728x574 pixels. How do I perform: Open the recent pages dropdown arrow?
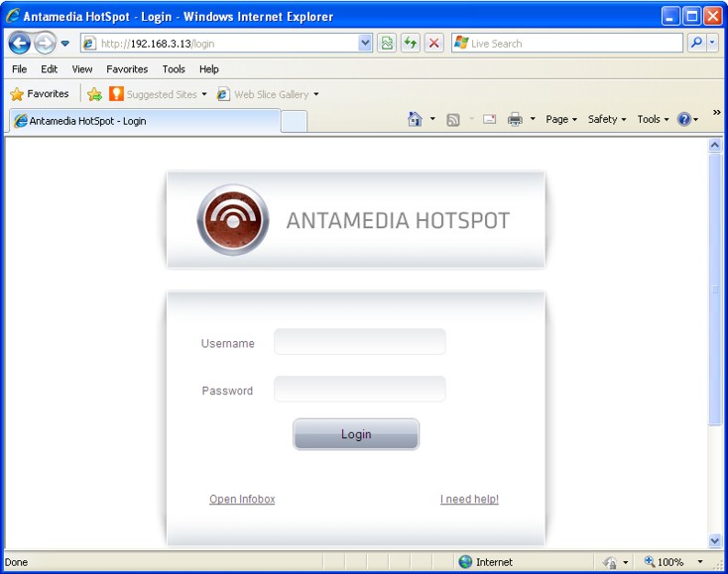[65, 44]
